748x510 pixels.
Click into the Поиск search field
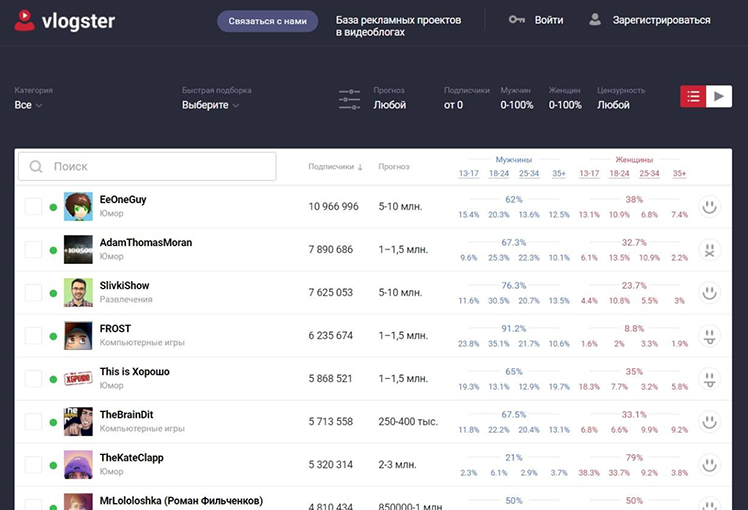(147, 167)
